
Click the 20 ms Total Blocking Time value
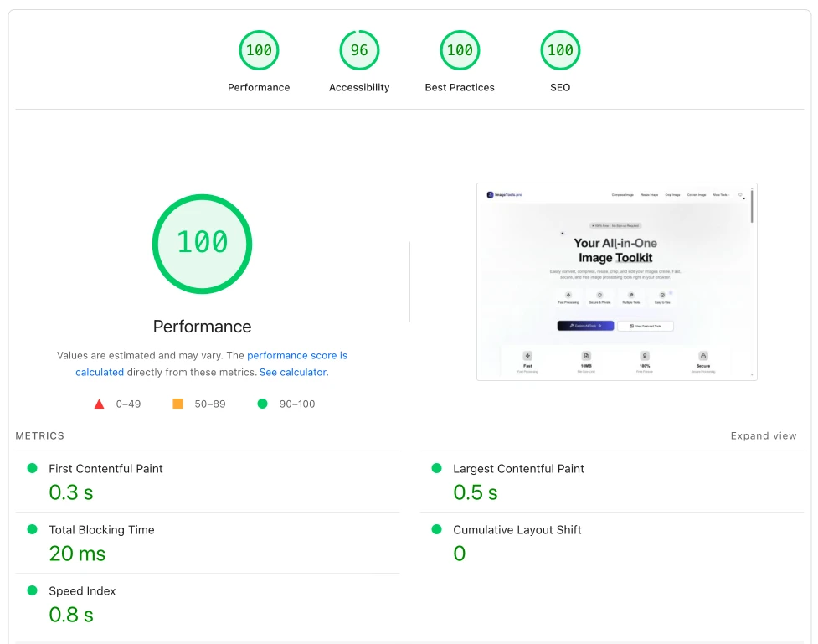[x=77, y=554]
